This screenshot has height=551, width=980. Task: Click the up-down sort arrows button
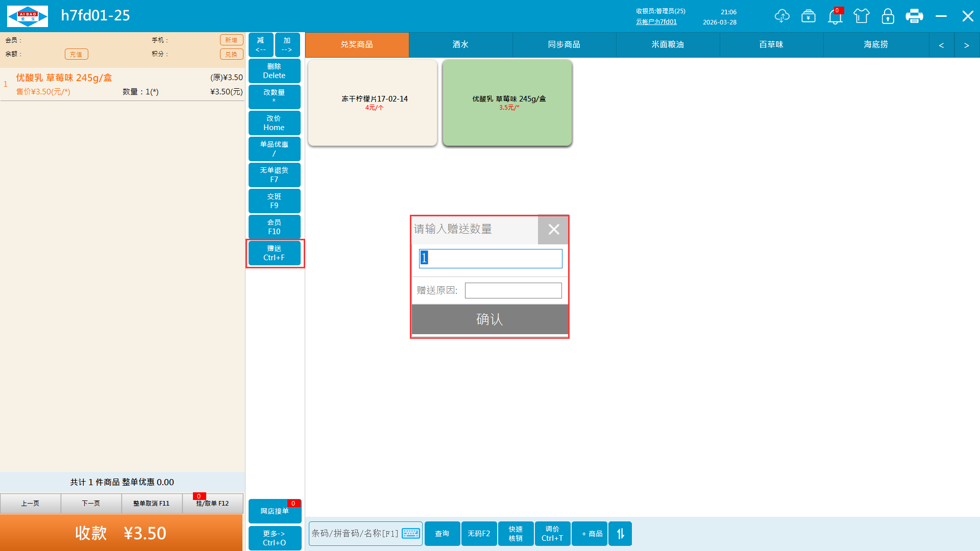620,534
